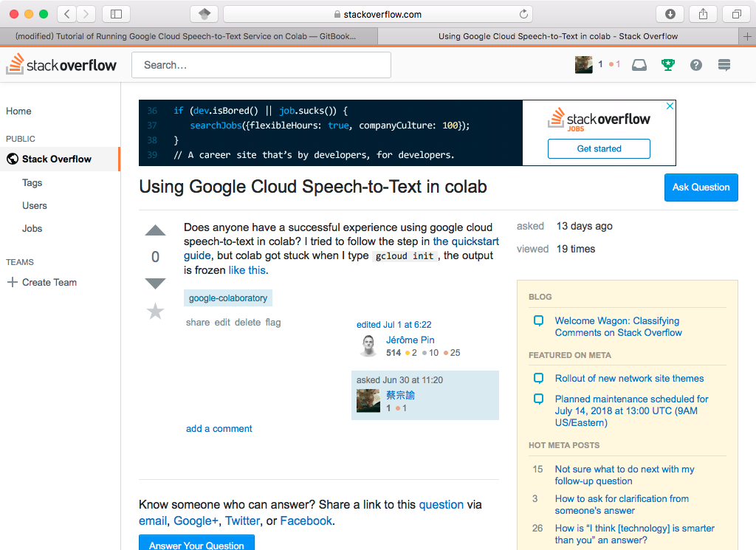Screen dimensions: 756x550
Task: Click the Safari sidebar toggle button
Action: pos(116,14)
